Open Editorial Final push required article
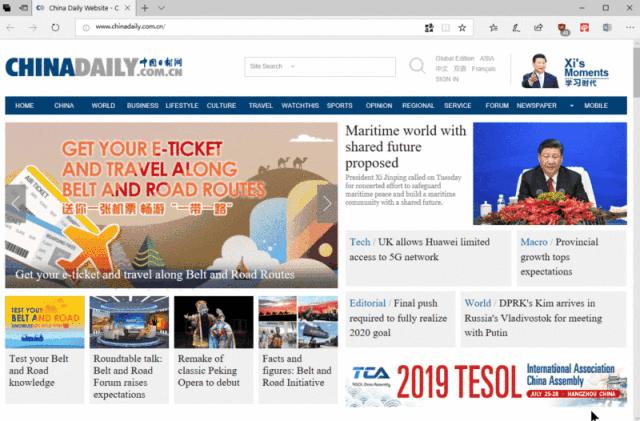The width and height of the screenshot is (640, 421). pyautogui.click(x=398, y=318)
